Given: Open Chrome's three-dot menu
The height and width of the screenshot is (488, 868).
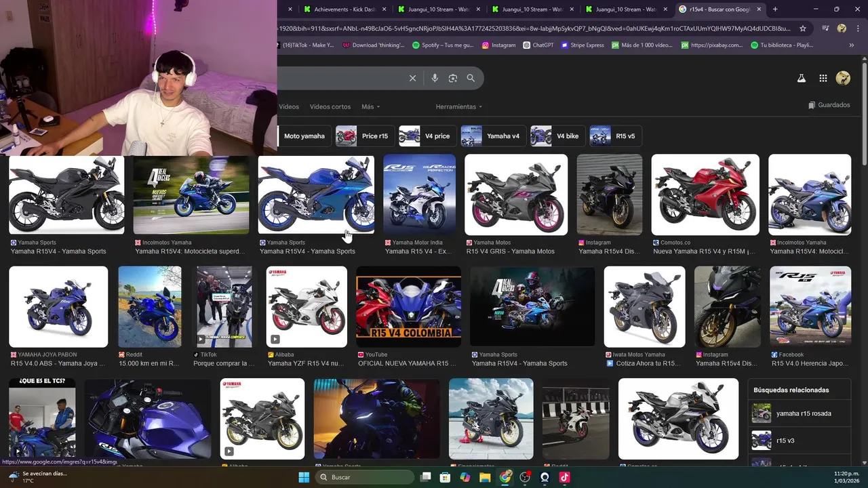Looking at the screenshot, I should point(858,28).
